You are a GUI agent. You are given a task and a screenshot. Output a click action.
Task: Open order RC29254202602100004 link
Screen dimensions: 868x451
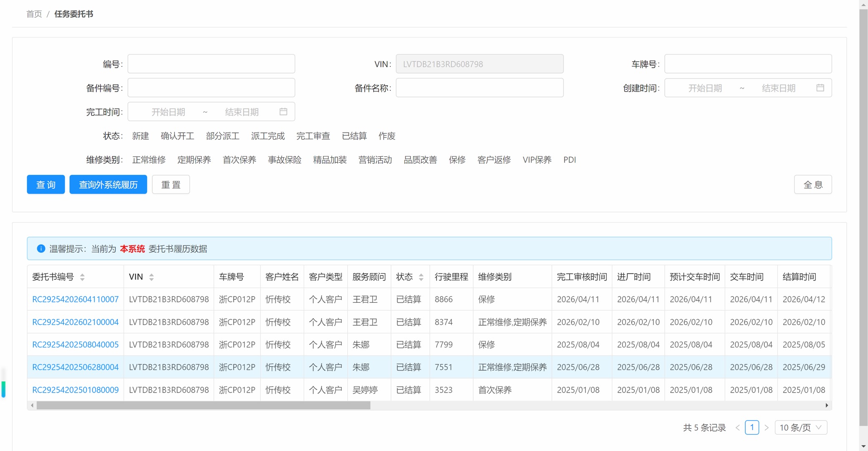tap(76, 322)
